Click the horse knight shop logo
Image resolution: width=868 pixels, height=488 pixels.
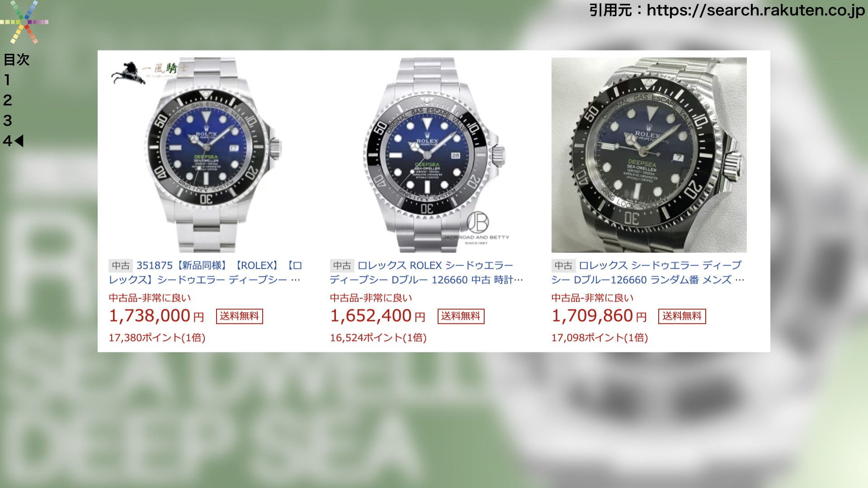[x=149, y=73]
